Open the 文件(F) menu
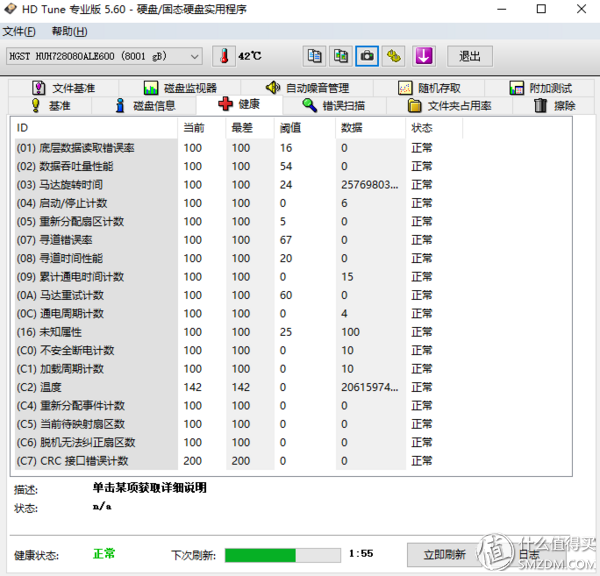This screenshot has width=600, height=576. point(19,31)
